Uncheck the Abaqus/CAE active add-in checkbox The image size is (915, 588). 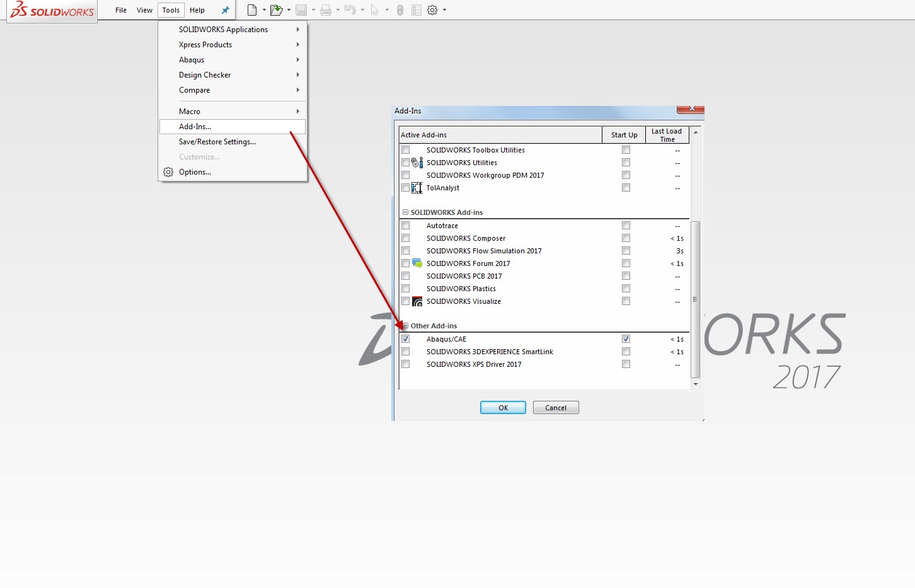tap(405, 338)
